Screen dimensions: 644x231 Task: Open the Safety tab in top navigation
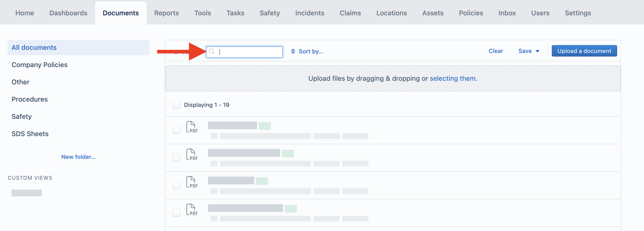[x=270, y=13]
